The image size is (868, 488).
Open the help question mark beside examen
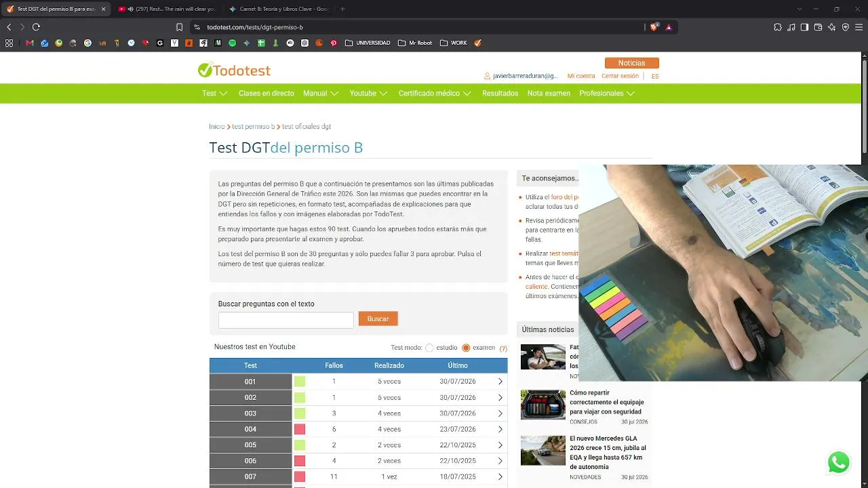[x=503, y=348]
